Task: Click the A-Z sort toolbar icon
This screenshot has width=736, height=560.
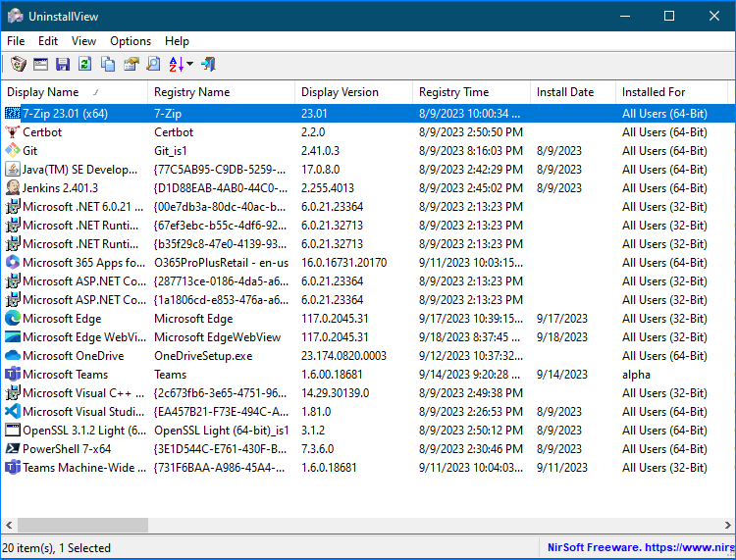Action: (176, 64)
